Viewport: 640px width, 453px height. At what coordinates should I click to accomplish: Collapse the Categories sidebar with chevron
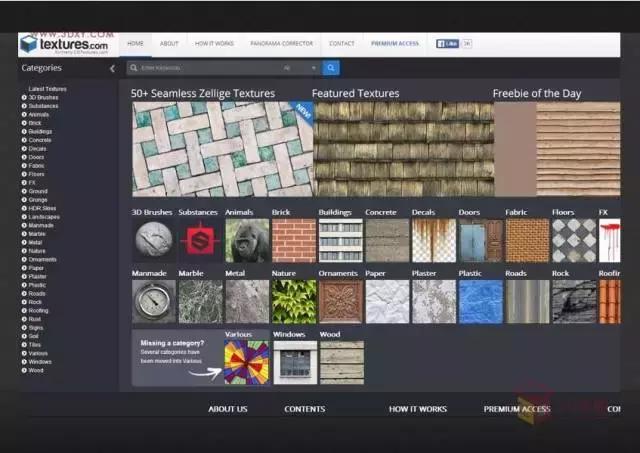coord(112,69)
